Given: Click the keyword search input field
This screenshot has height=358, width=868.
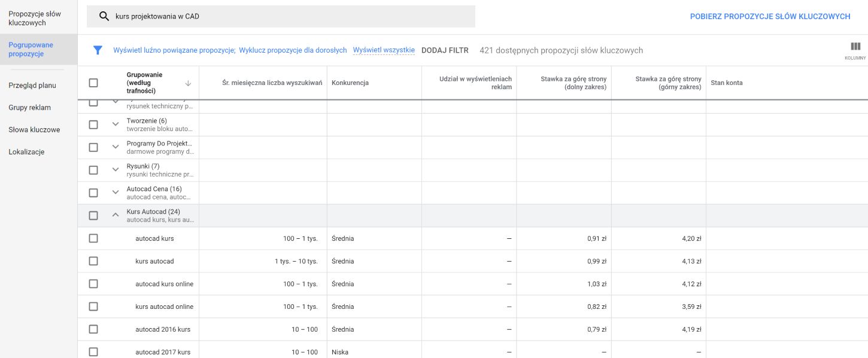Looking at the screenshot, I should 287,17.
